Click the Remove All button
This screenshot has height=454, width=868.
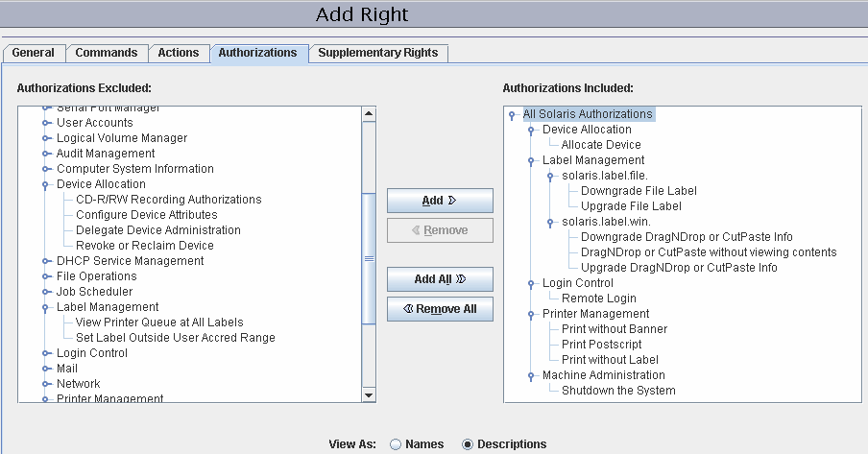pos(439,309)
